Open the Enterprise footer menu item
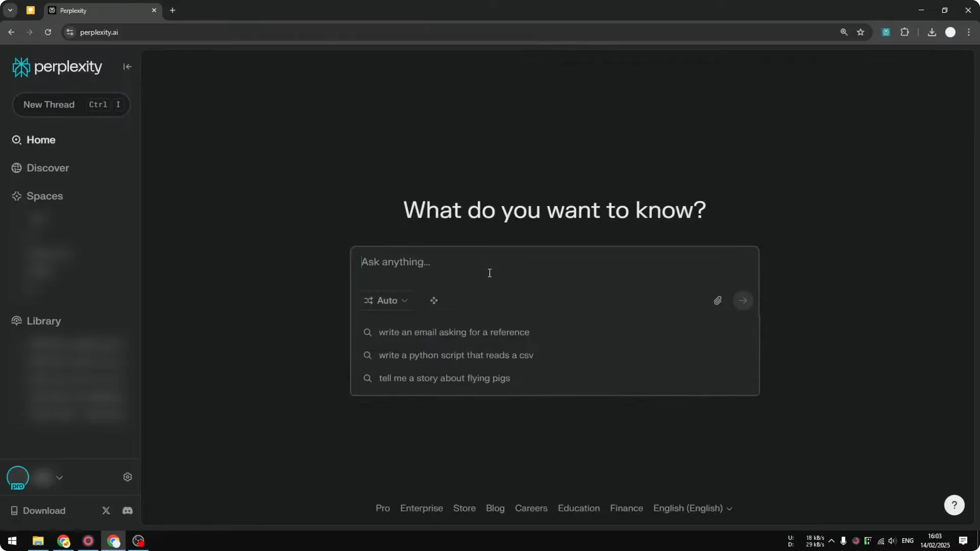 [421, 508]
